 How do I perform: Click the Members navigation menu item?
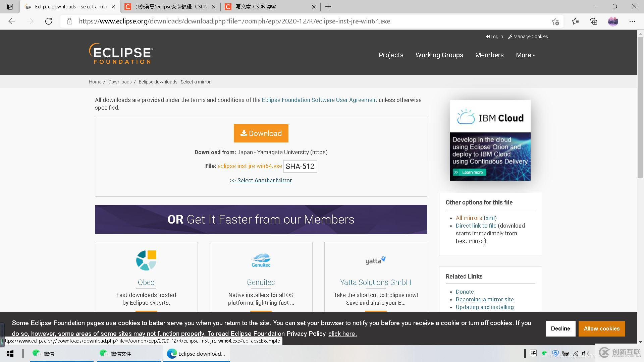pyautogui.click(x=490, y=55)
